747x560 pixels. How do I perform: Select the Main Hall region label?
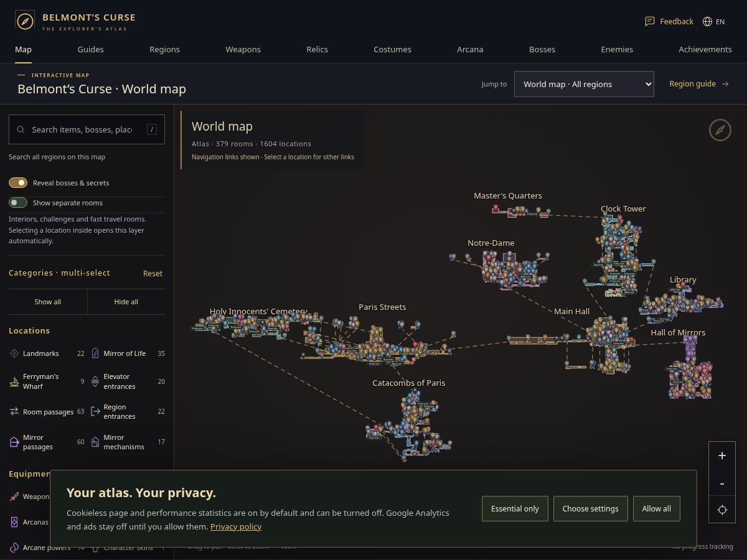click(571, 311)
